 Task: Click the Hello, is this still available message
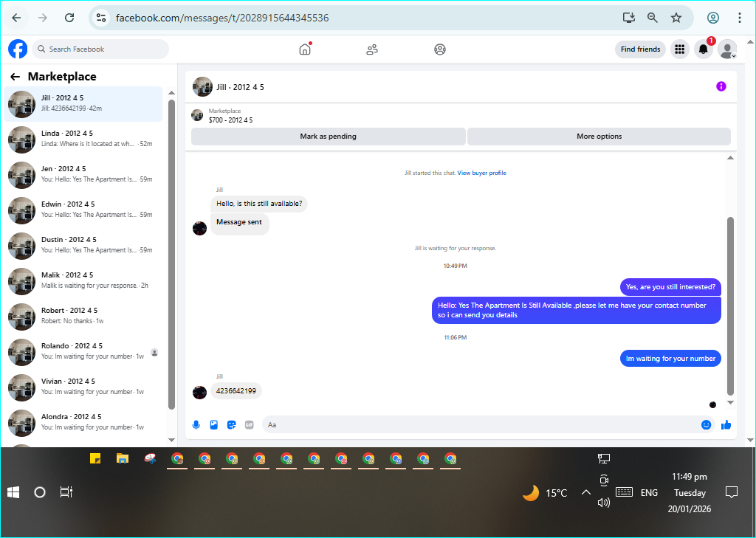click(x=259, y=204)
